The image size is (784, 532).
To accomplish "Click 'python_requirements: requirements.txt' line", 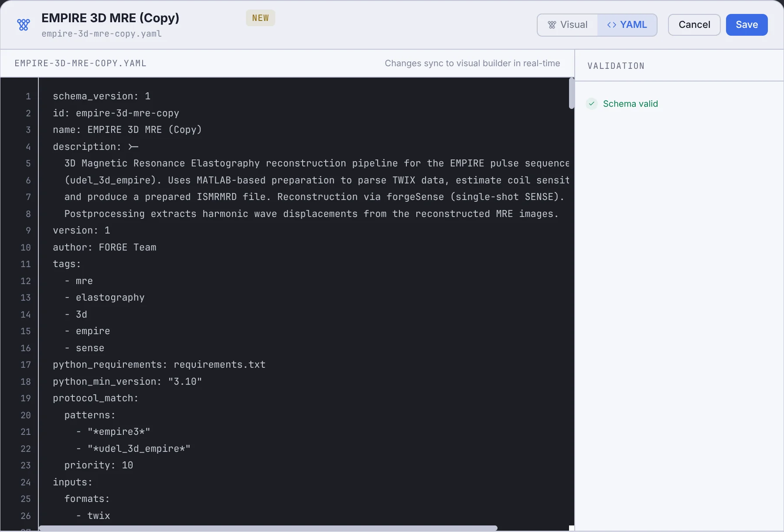I will (159, 364).
